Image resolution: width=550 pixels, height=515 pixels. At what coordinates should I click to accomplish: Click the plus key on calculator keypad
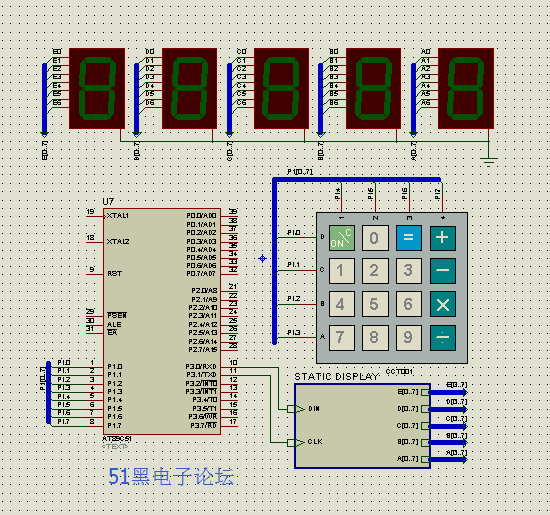(x=443, y=238)
